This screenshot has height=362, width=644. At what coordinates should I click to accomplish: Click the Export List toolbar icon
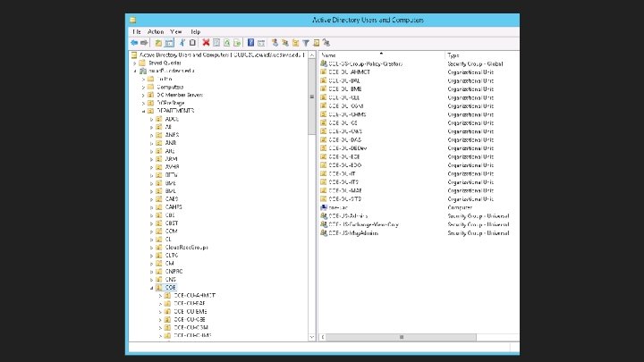click(x=237, y=43)
